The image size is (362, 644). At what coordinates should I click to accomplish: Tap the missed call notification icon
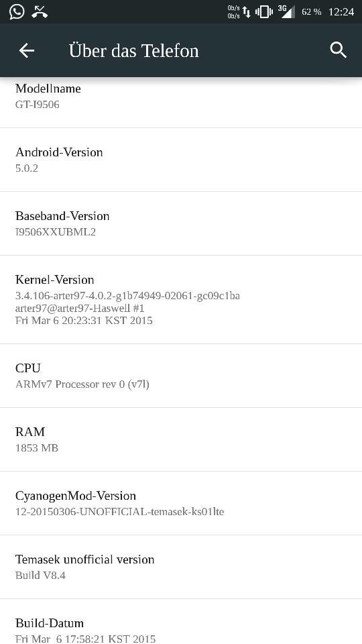pyautogui.click(x=40, y=11)
